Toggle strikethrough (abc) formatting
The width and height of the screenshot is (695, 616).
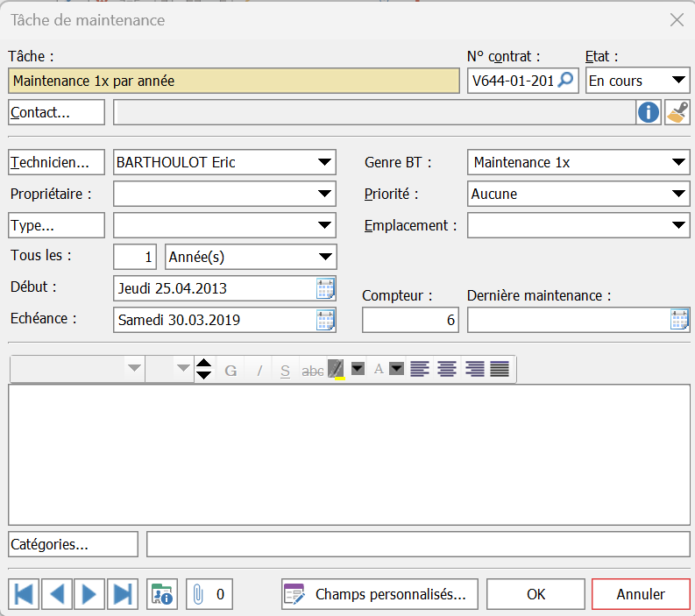point(312,370)
